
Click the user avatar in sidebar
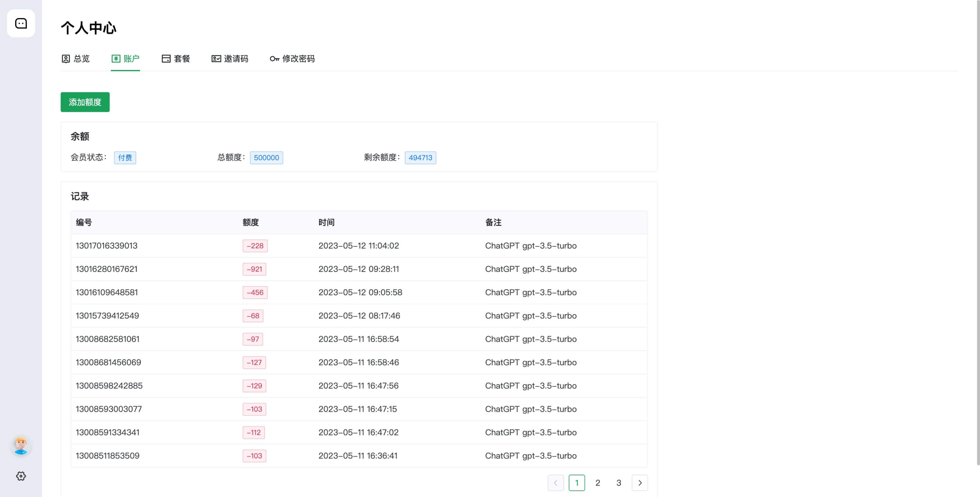21,445
